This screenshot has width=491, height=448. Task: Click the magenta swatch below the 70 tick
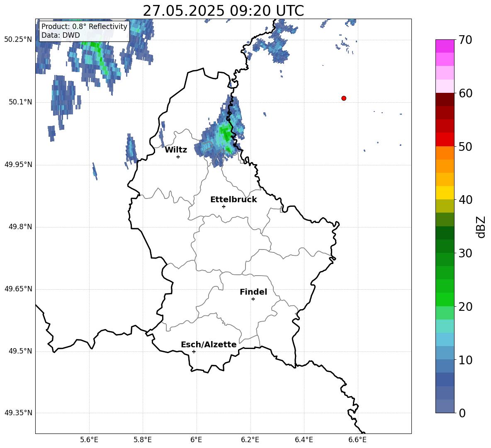[445, 46]
